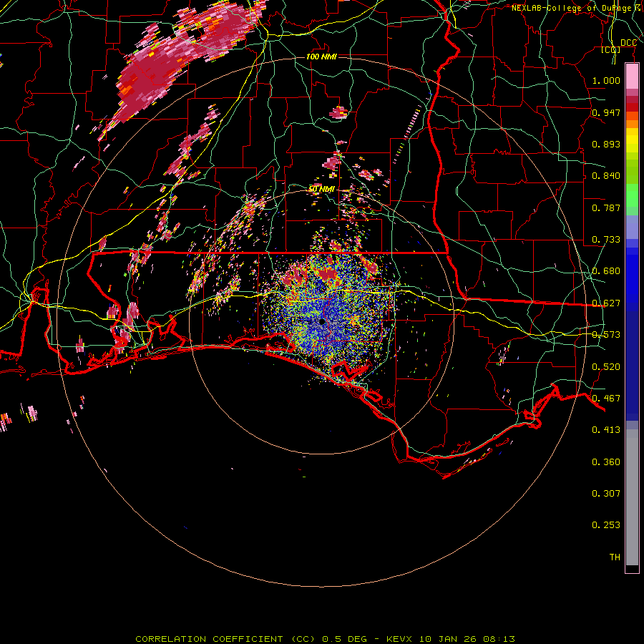Click the 100 NMI range ring label

coord(321,57)
